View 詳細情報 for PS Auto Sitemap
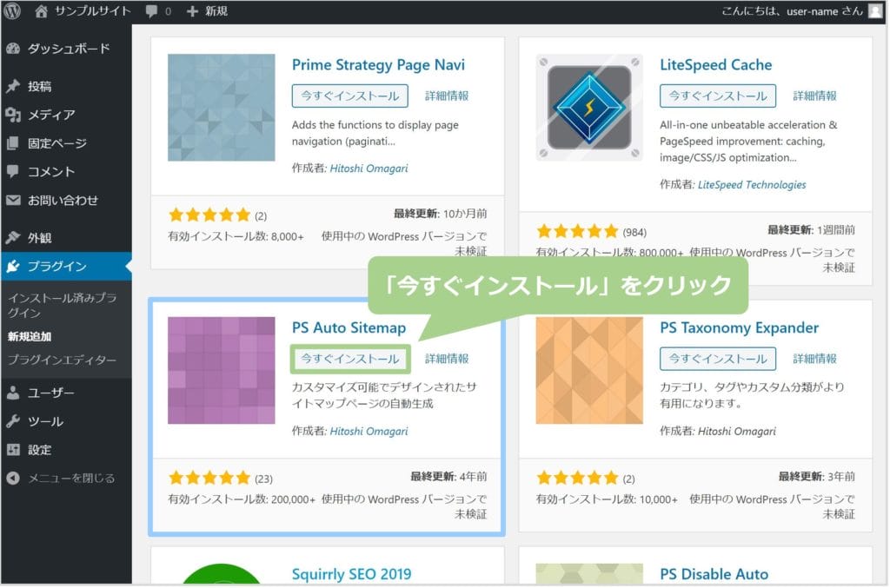The width and height of the screenshot is (890, 588). (x=447, y=359)
